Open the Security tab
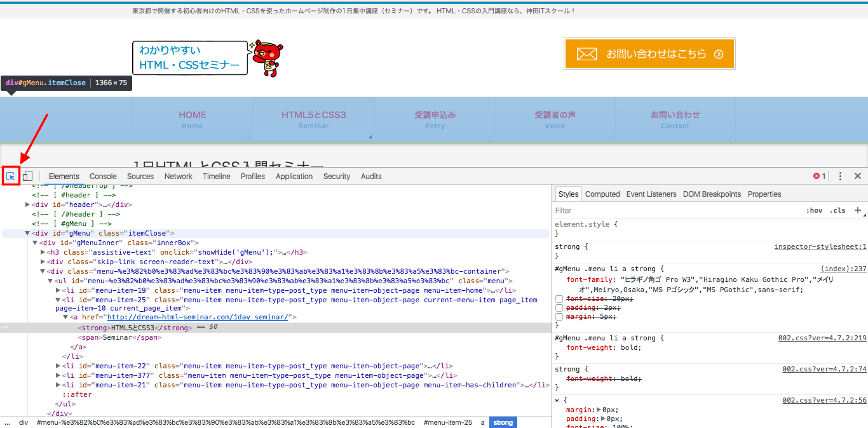 [337, 177]
